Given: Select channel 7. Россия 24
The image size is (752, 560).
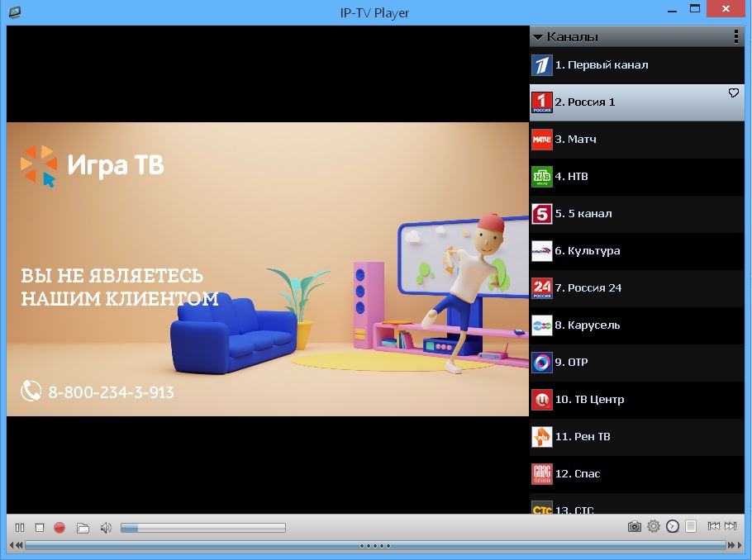Looking at the screenshot, I should coord(637,288).
